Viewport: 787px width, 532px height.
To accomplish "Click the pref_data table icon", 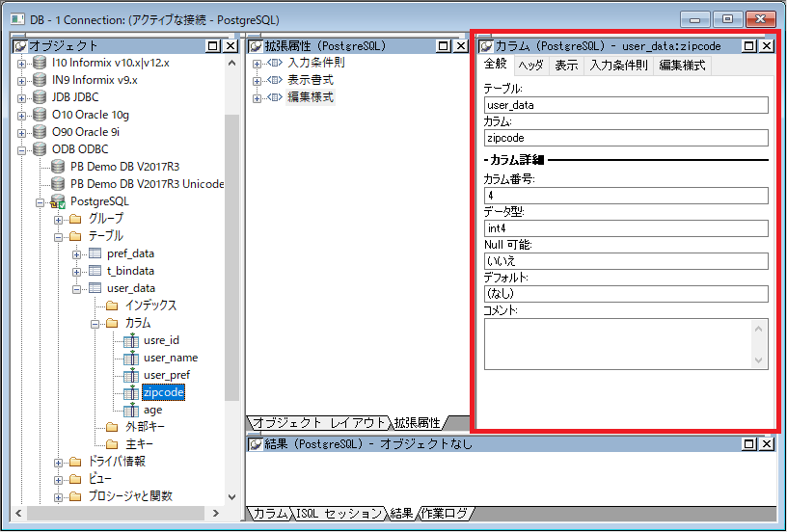I will click(x=95, y=253).
